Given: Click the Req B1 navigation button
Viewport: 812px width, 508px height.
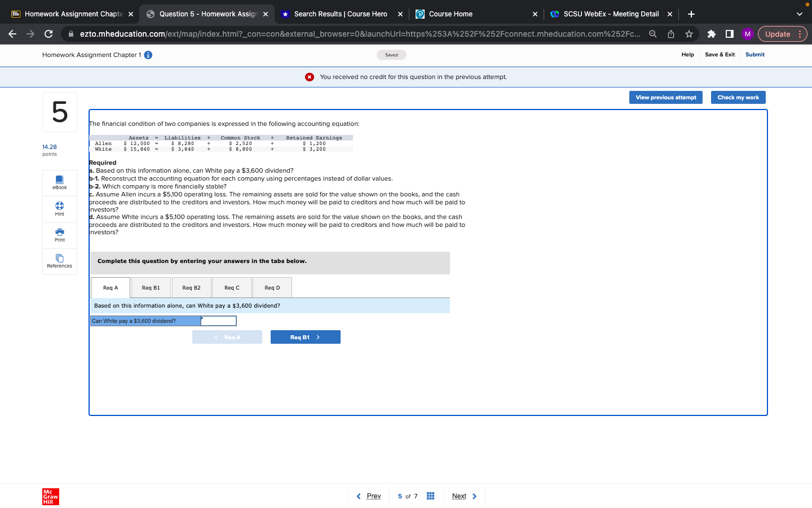Looking at the screenshot, I should coord(305,336).
